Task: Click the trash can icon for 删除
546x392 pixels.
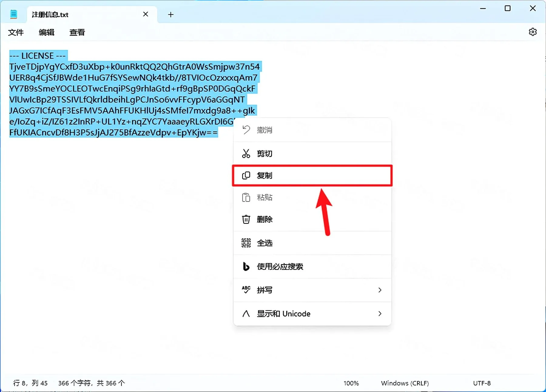Action: pos(246,219)
